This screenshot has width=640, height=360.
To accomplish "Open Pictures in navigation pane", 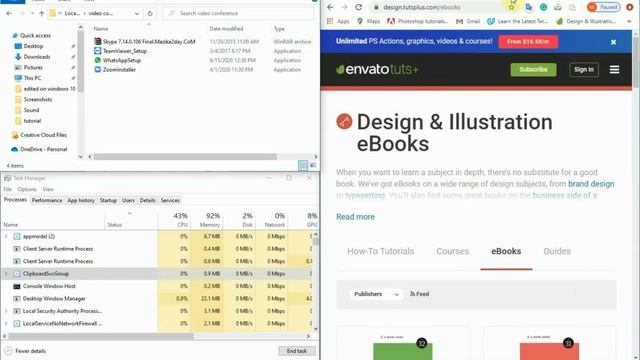I will tap(29, 67).
